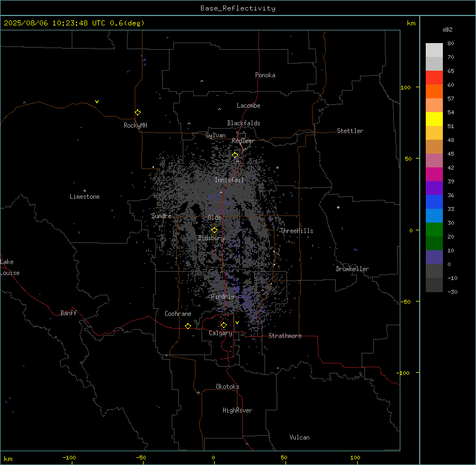Select the orange 60 dBZ legend swatch
The width and height of the screenshot is (476, 465).
(434, 91)
